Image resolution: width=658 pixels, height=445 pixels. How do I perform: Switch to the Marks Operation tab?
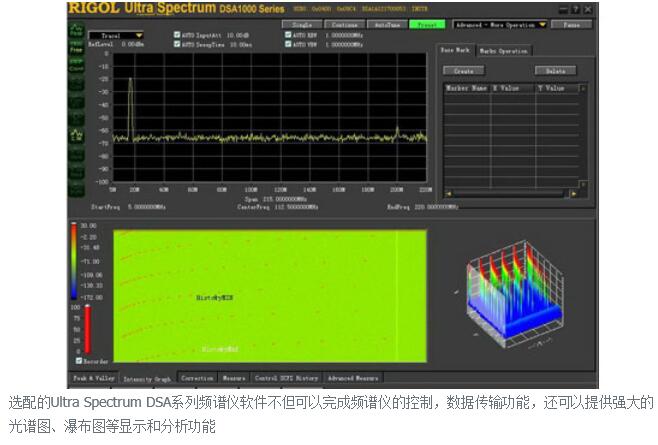[x=504, y=50]
